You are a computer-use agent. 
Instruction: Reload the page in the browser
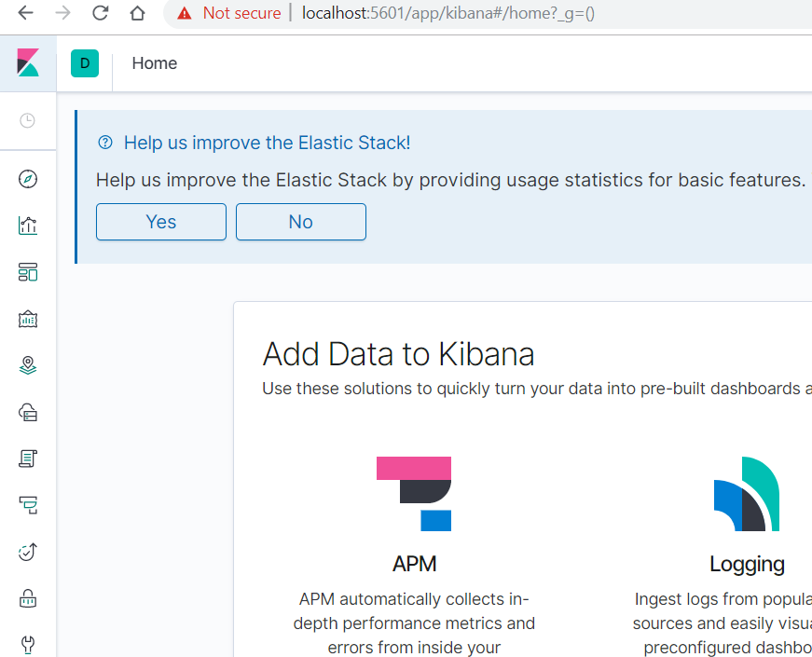(100, 13)
